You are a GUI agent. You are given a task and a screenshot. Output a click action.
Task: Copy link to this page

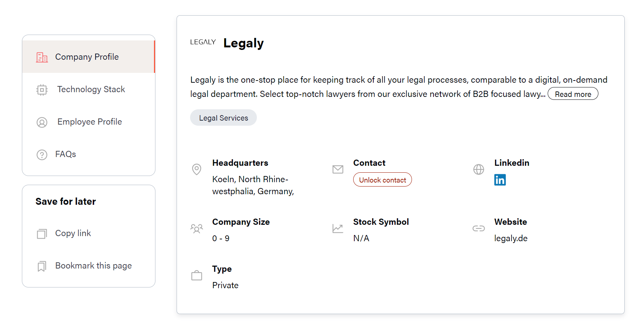click(x=73, y=233)
